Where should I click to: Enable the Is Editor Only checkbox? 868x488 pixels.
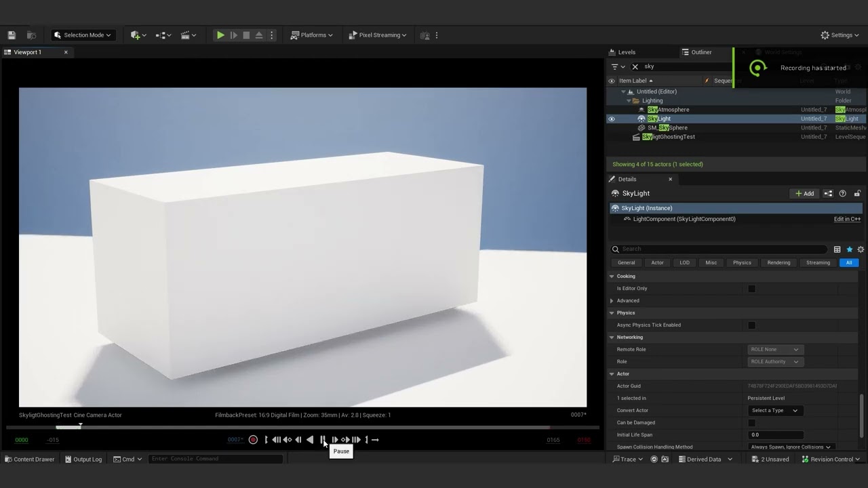tap(751, 289)
